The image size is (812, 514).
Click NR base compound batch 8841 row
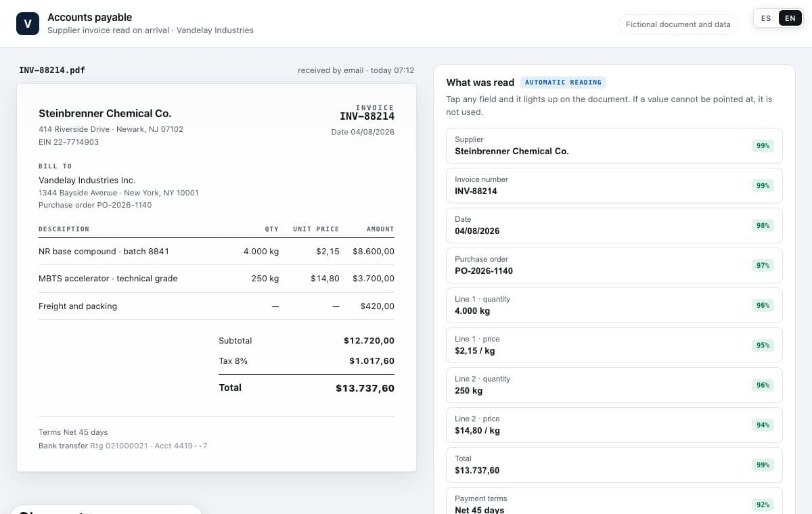click(x=217, y=251)
